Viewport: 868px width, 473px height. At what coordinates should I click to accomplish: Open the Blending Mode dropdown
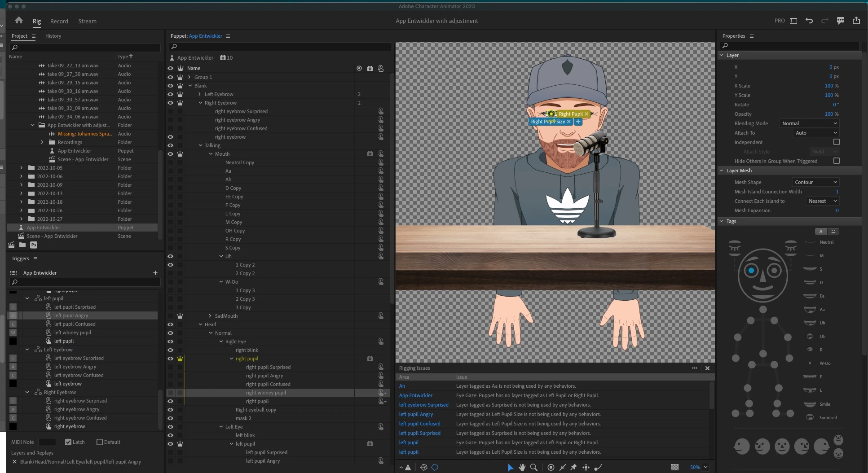(809, 123)
